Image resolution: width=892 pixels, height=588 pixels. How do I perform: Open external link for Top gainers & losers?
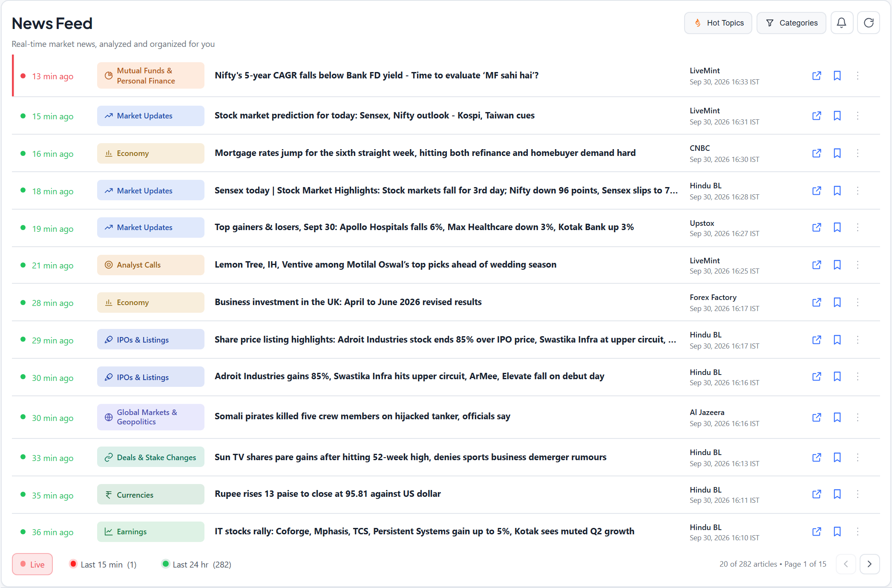(x=817, y=228)
